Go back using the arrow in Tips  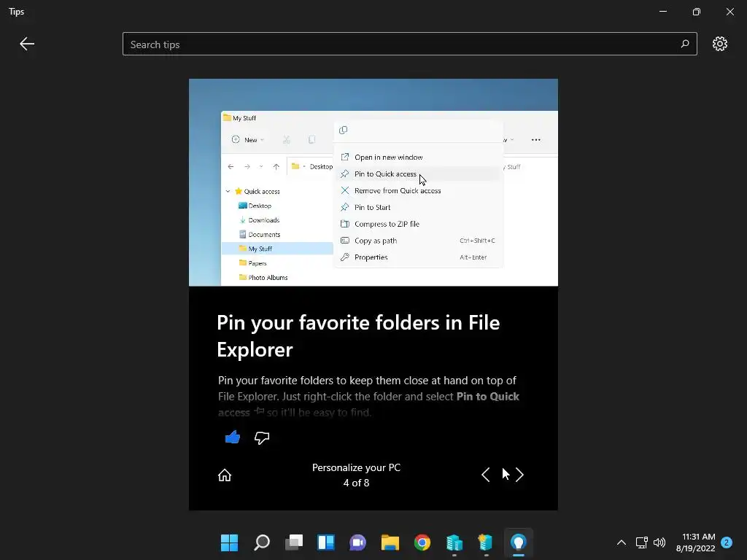27,44
